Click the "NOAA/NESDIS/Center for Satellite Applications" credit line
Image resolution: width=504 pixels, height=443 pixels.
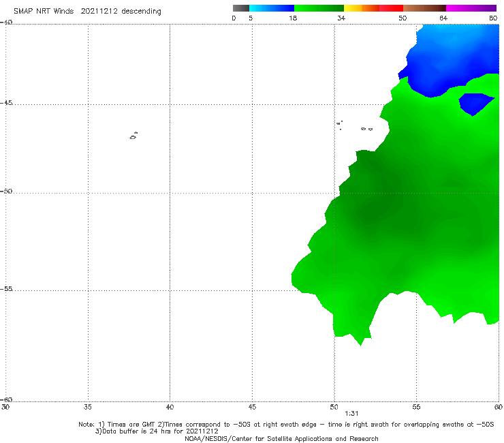click(281, 439)
